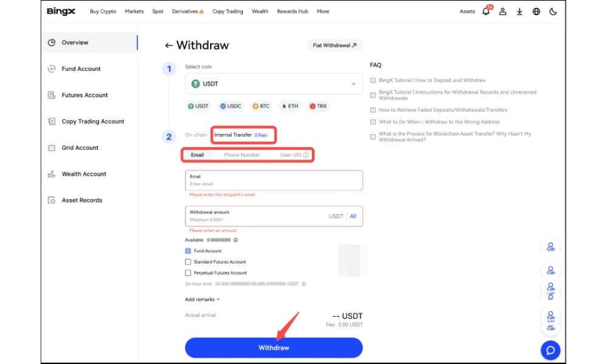Toggle dark mode moon icon
Image resolution: width=607 pixels, height=364 pixels.
(553, 12)
